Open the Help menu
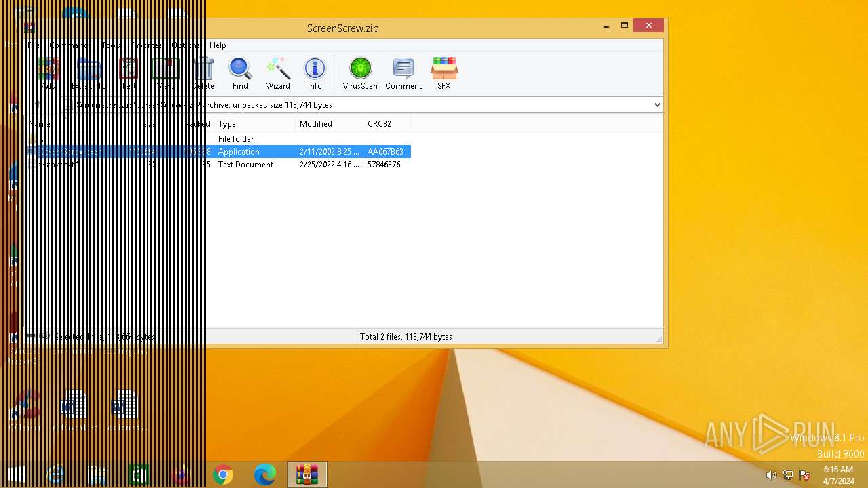 (218, 45)
